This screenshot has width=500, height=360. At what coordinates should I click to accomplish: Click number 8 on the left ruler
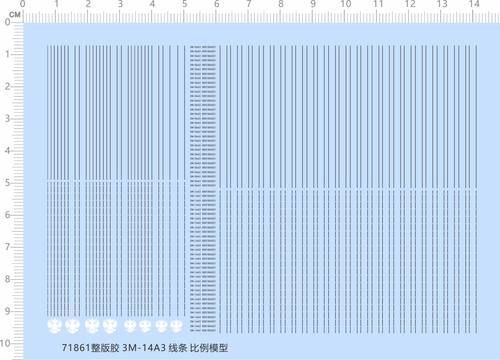(x=7, y=279)
